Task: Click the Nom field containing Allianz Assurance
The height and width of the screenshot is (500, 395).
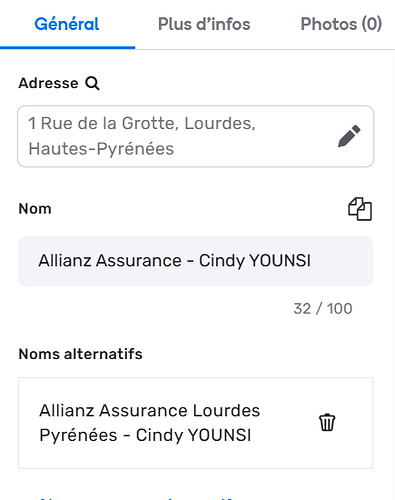Action: coord(195,261)
